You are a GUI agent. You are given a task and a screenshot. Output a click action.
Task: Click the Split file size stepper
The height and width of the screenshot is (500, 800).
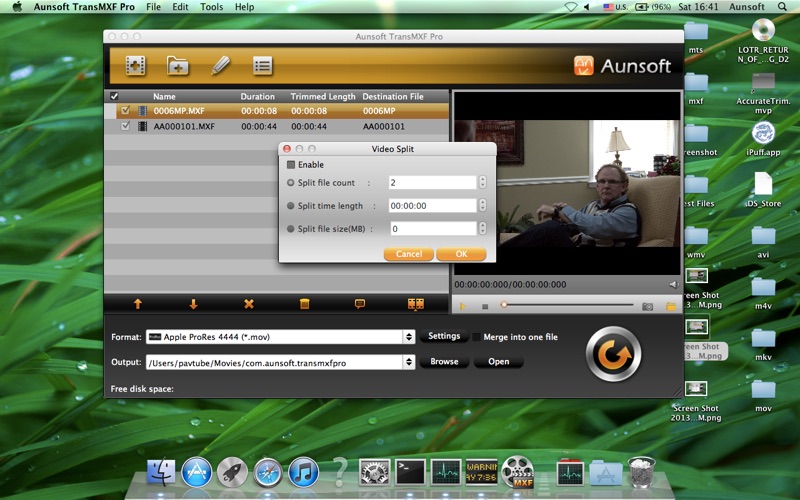click(482, 229)
